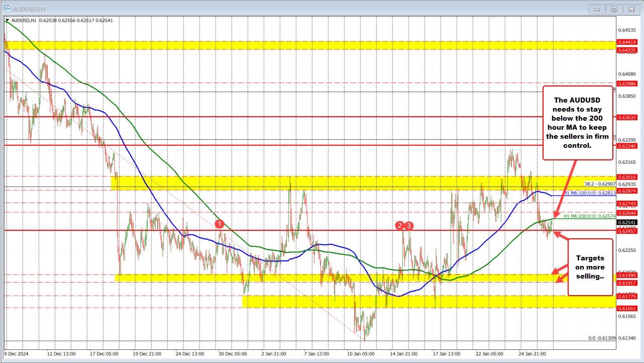Click the red circled "3" marker
Screen dimensions: 644x363
(408, 226)
